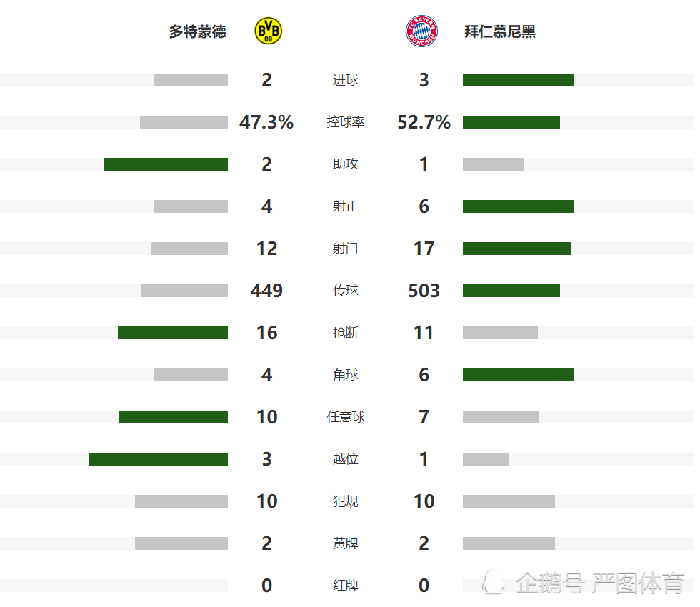Screen dimensions: 700x607
Task: Click Bayern's green 进球 bar
Action: point(518,80)
